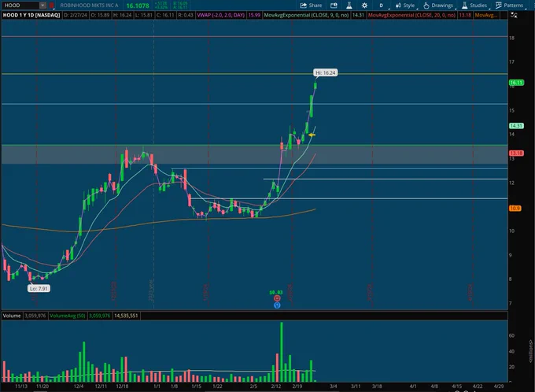Screen dimensions: 535x392
Task: Click the patterns chart icon beside Patterns
Action: (x=499, y=6)
